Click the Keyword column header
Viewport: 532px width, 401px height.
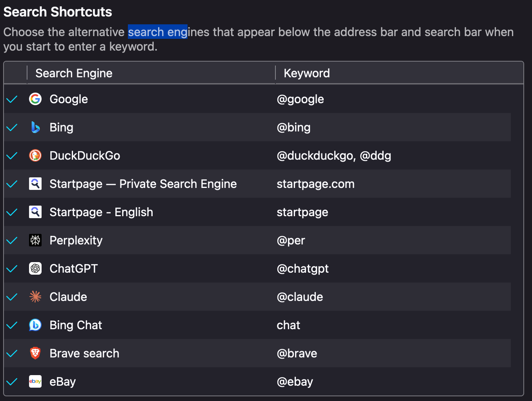click(306, 73)
